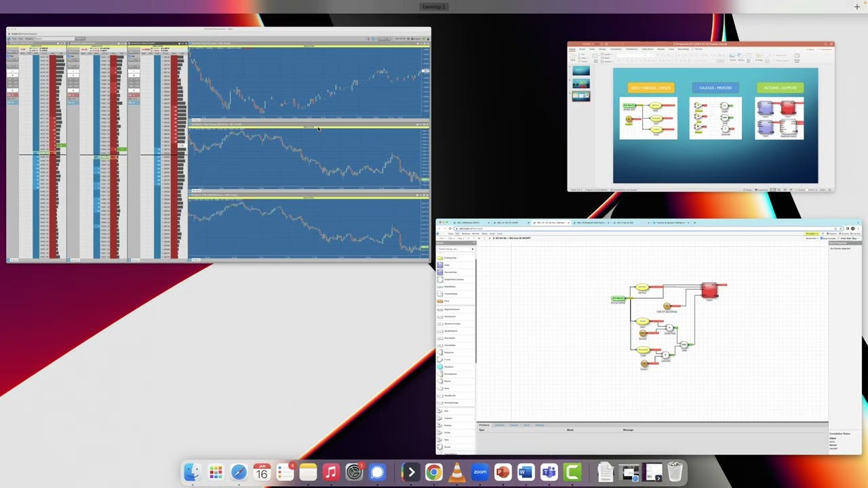Click the red Order block on ADL canvas
The image size is (868, 488).
tap(709, 290)
